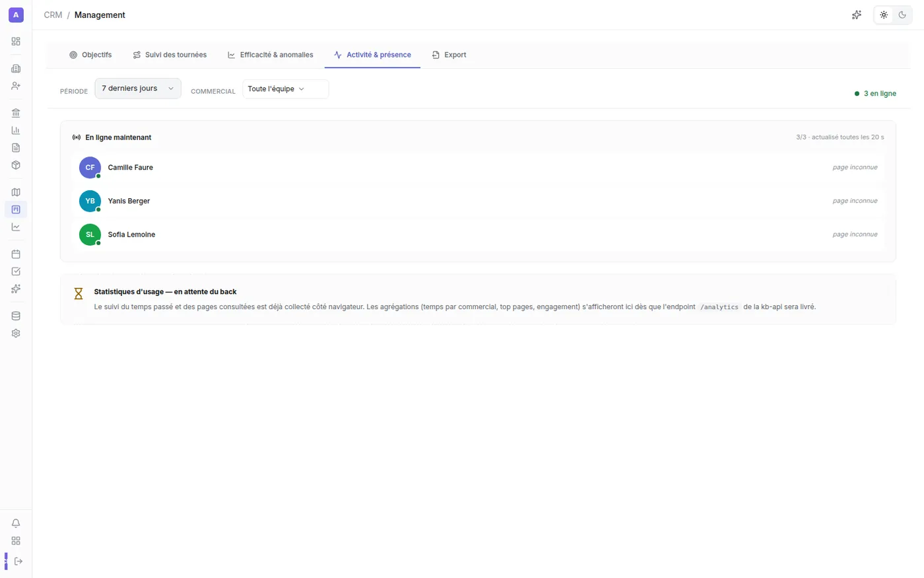Open the sparkles AI icon in sidebar
Image resolution: width=924 pixels, height=578 pixels.
(x=16, y=289)
